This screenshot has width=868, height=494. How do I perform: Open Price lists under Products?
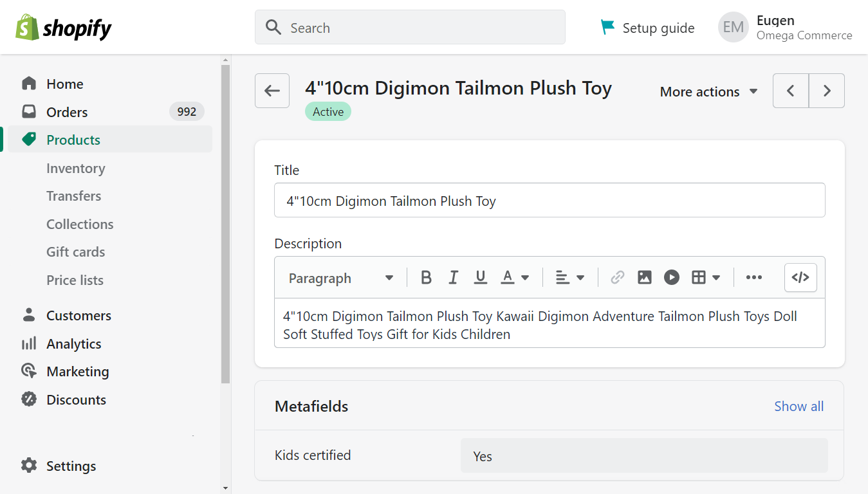pos(75,280)
